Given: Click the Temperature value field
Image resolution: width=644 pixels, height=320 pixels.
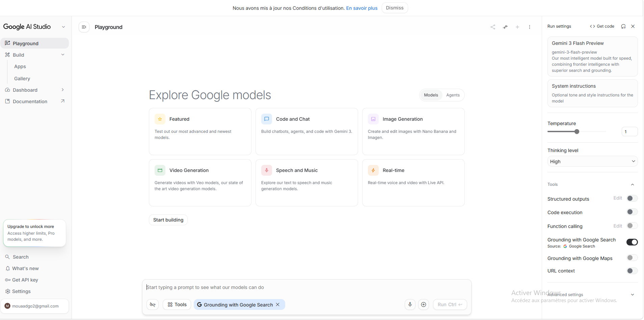Looking at the screenshot, I should (629, 132).
